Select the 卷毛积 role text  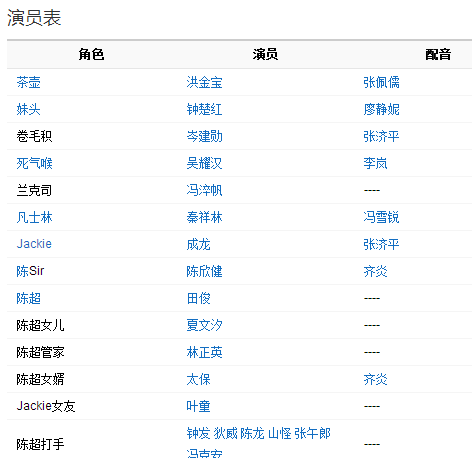pos(34,136)
